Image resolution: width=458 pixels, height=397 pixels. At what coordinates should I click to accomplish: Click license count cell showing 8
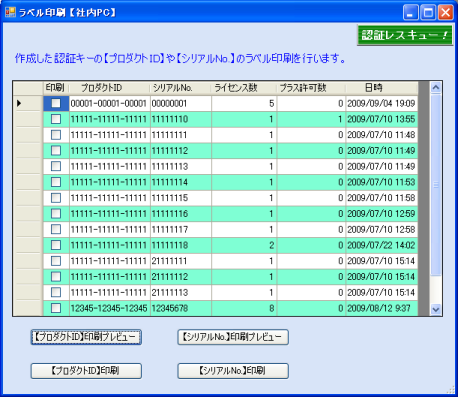(x=244, y=308)
